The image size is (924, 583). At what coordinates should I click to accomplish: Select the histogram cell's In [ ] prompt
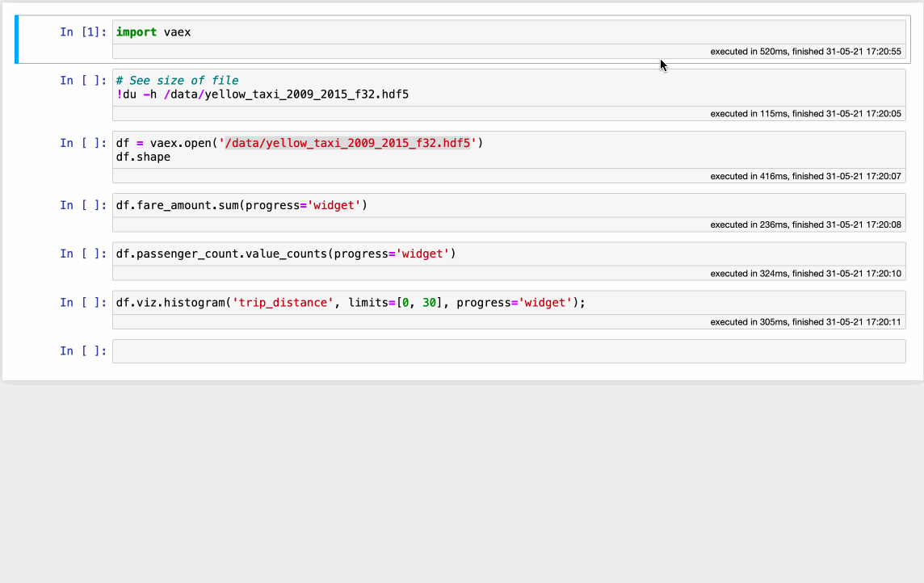[x=82, y=302]
